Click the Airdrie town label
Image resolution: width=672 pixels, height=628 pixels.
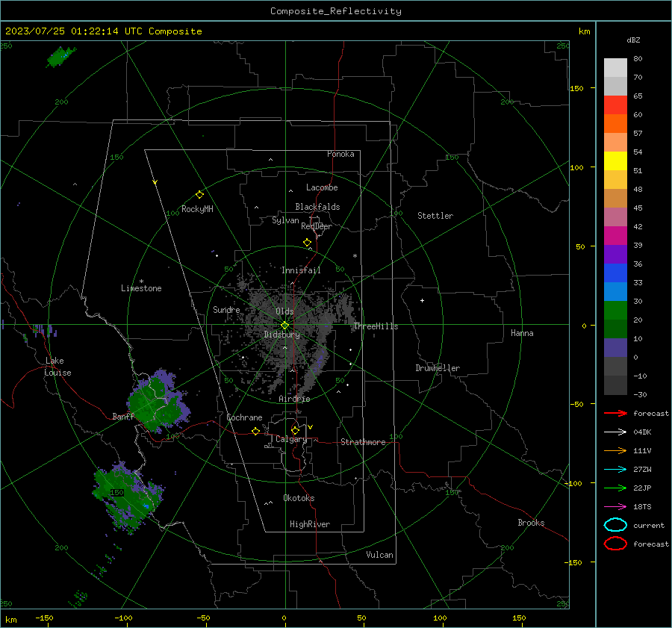coord(294,399)
